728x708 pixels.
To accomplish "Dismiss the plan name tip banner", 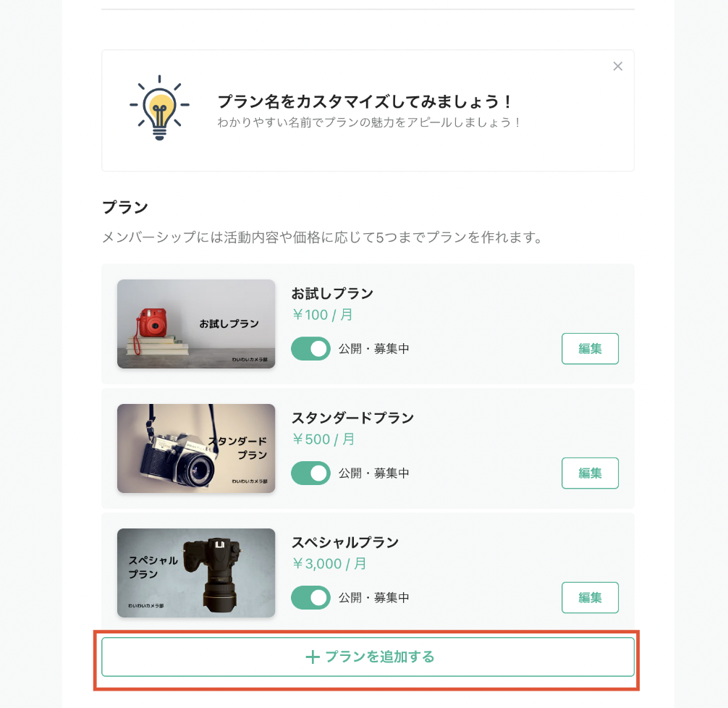I will point(617,67).
